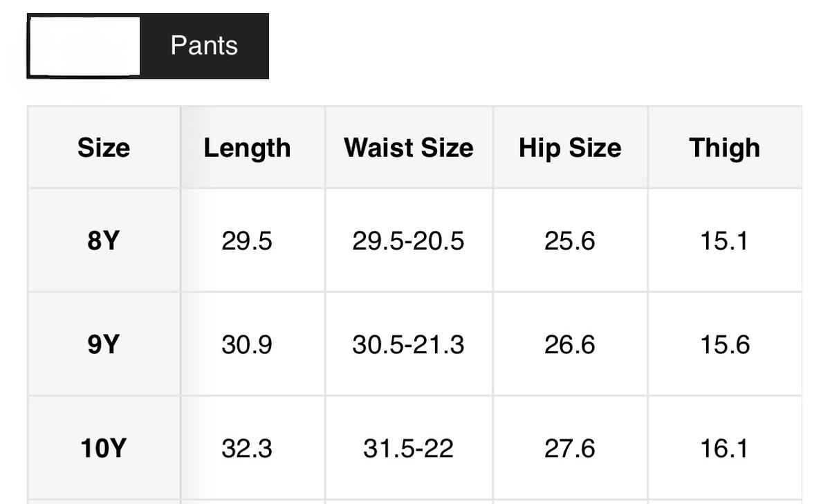Image resolution: width=830 pixels, height=504 pixels.
Task: Click the Length column header
Action: pos(247,148)
